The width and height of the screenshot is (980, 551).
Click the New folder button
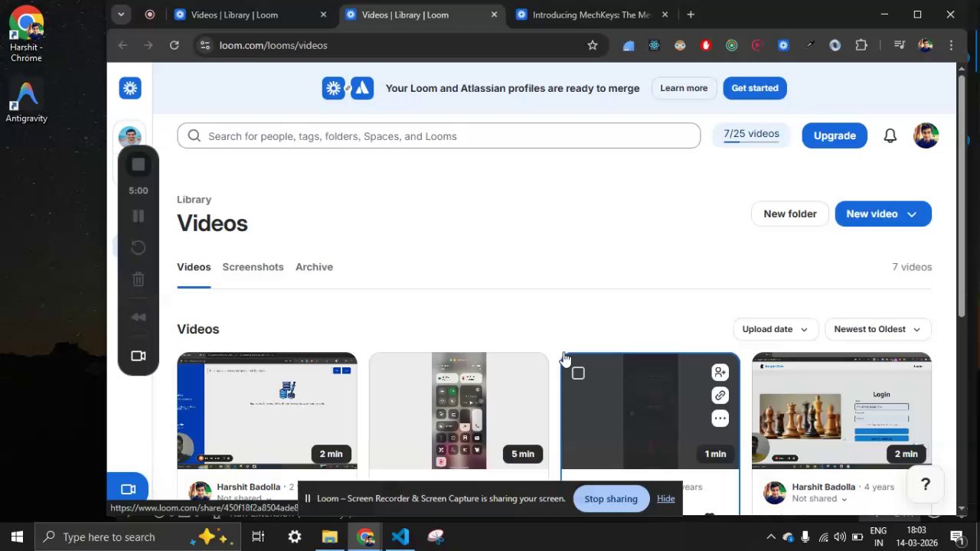click(x=790, y=214)
